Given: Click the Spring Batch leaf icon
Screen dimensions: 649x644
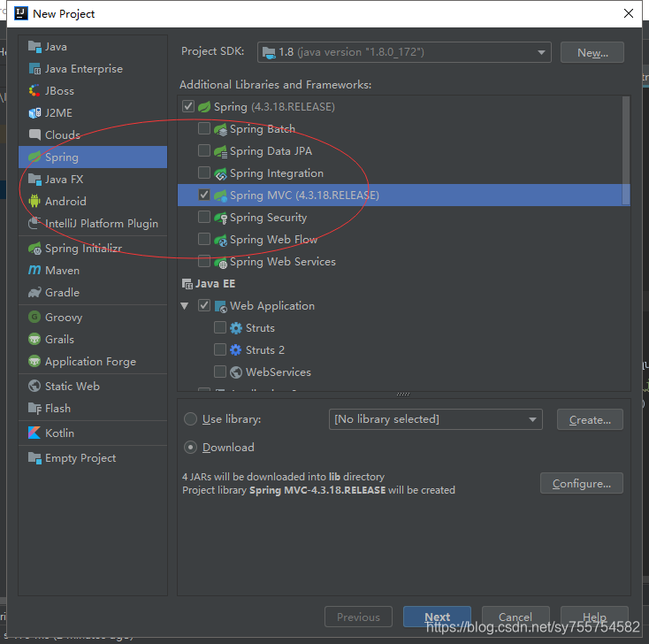Looking at the screenshot, I should [x=221, y=129].
